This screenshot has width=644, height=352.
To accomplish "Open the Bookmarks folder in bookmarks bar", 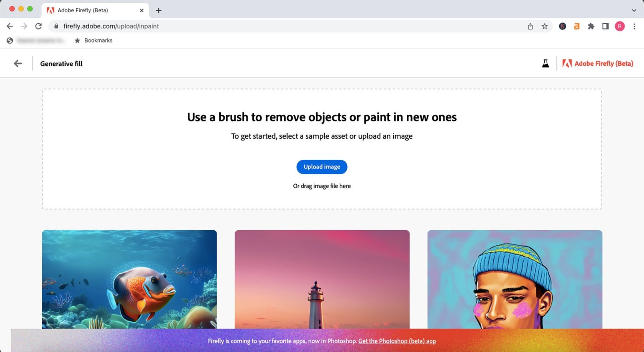I will coord(94,40).
